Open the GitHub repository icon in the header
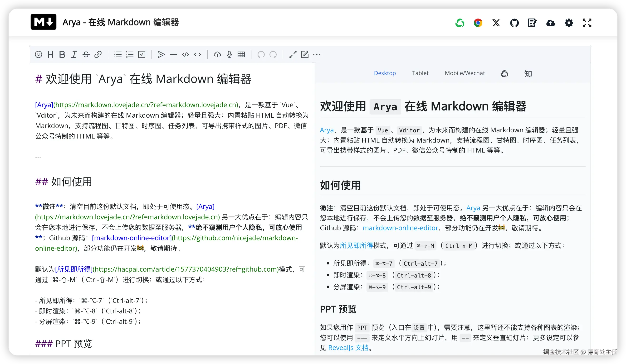This screenshot has height=364, width=626. click(x=514, y=23)
